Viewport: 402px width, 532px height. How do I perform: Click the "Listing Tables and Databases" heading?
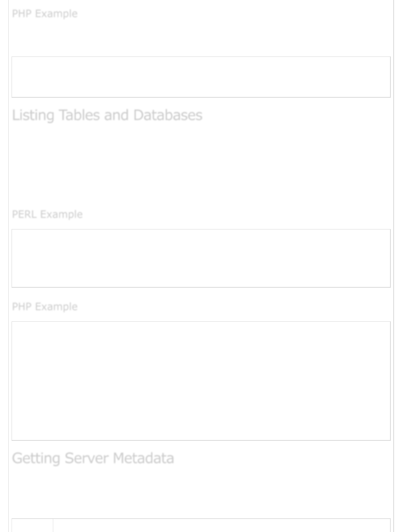(x=107, y=115)
